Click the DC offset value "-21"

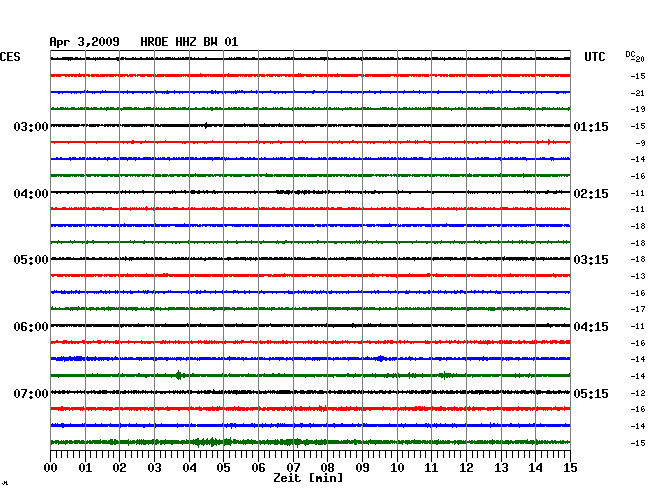[x=638, y=93]
